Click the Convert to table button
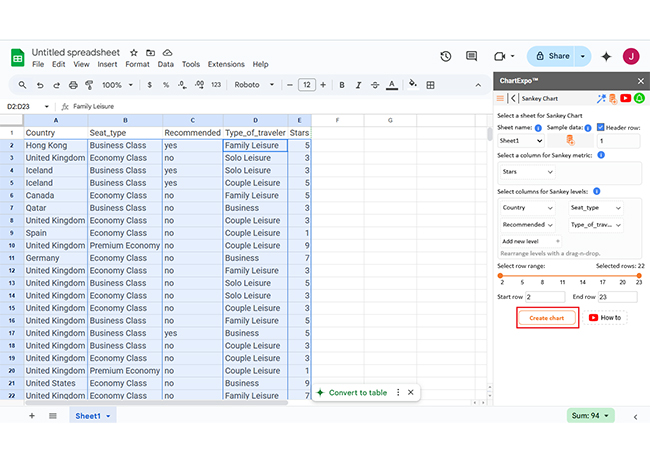The height and width of the screenshot is (462, 650). [357, 393]
